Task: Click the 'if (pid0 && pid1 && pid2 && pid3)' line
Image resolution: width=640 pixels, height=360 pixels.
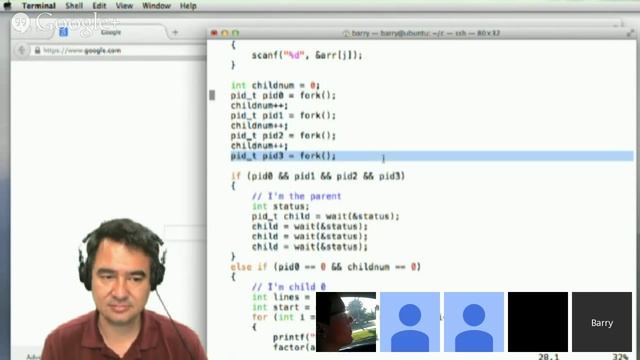Action: click(x=318, y=176)
